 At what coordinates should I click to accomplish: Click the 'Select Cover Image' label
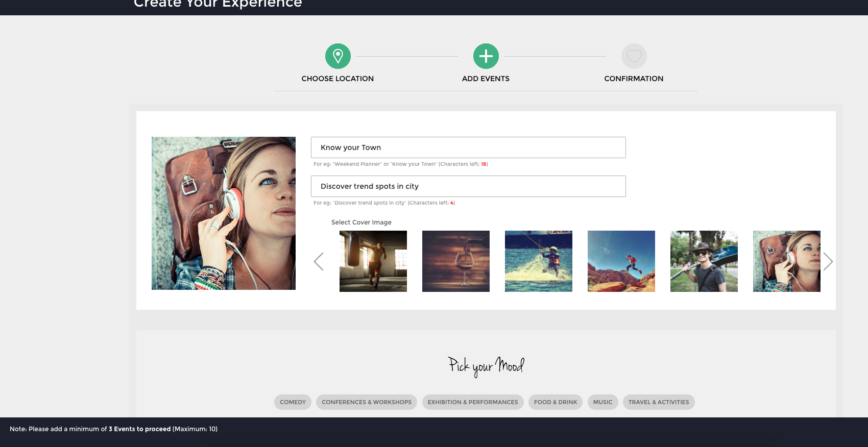pos(361,222)
